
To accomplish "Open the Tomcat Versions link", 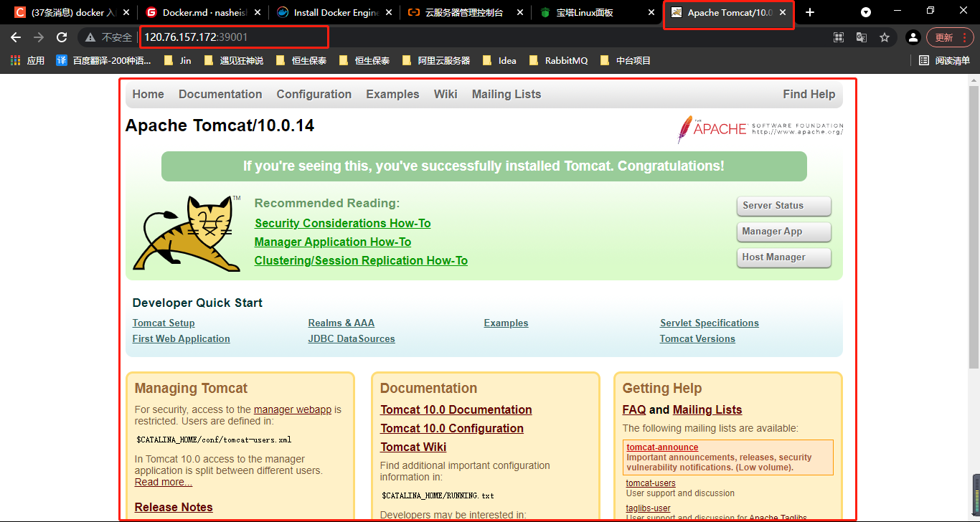I will point(697,338).
